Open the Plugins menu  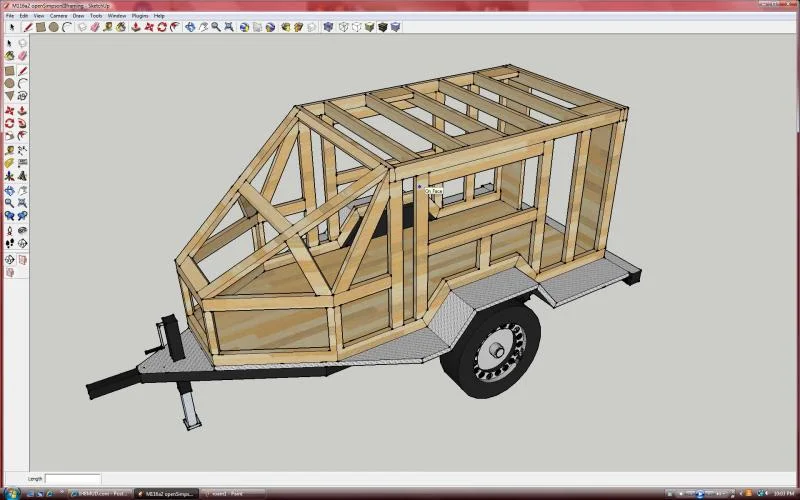click(x=140, y=16)
